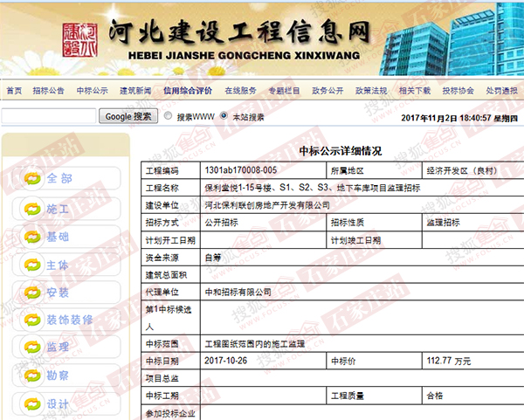Click the red seal logo in header
This screenshot has height=420, width=524.
[x=79, y=40]
